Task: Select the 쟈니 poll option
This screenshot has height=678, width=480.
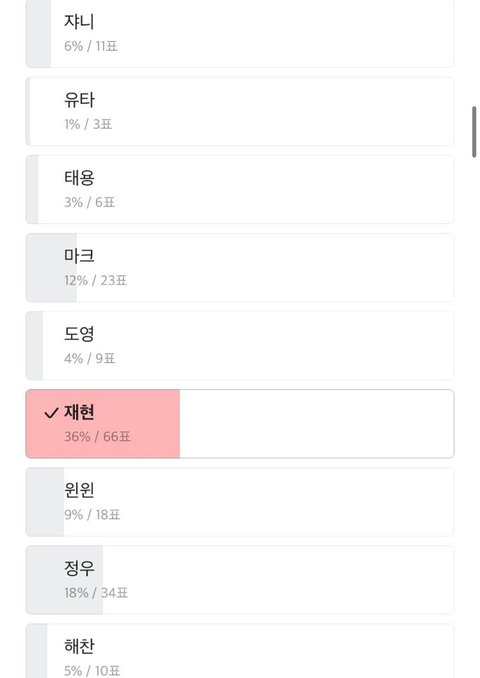Action: click(x=240, y=34)
